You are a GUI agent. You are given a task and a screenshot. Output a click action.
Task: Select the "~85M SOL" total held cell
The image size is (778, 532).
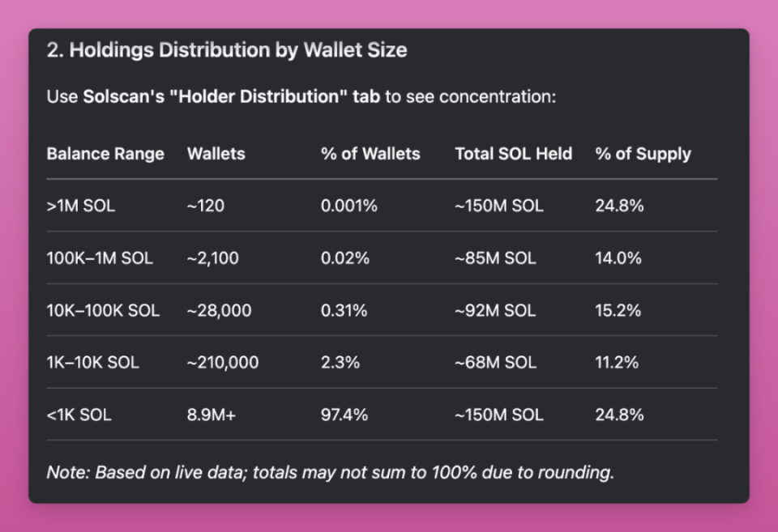495,258
